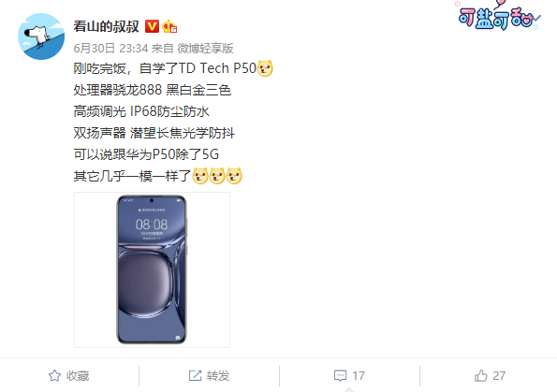Screen dimensions: 557x392
Task: Open the 微博轻享版 source link
Action: pyautogui.click(x=205, y=49)
